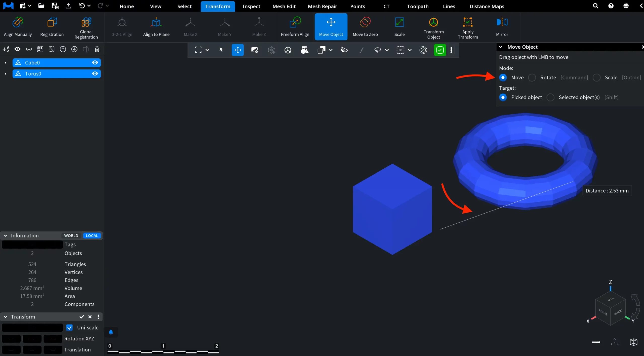Select the Align Manually tool
This screenshot has width=644, height=356.
pos(18,27)
